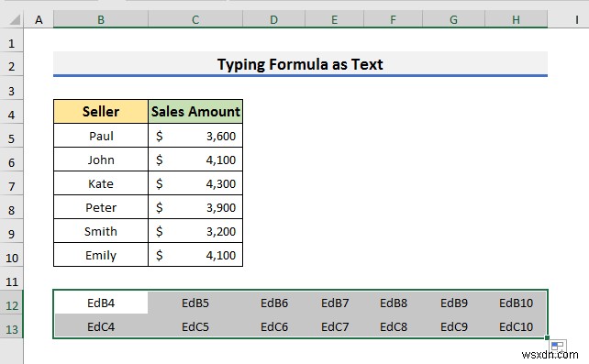This screenshot has width=589, height=364.
Task: Select the cell containing 'Smith'
Action: pyautogui.click(x=101, y=231)
